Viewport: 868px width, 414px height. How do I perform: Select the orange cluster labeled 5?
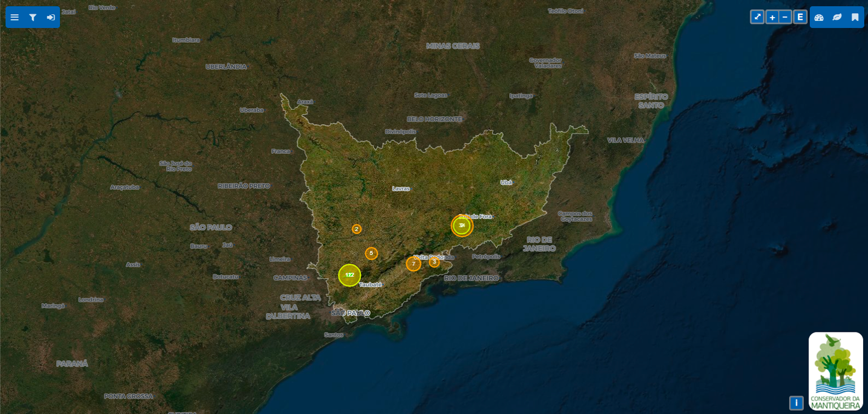pyautogui.click(x=371, y=254)
